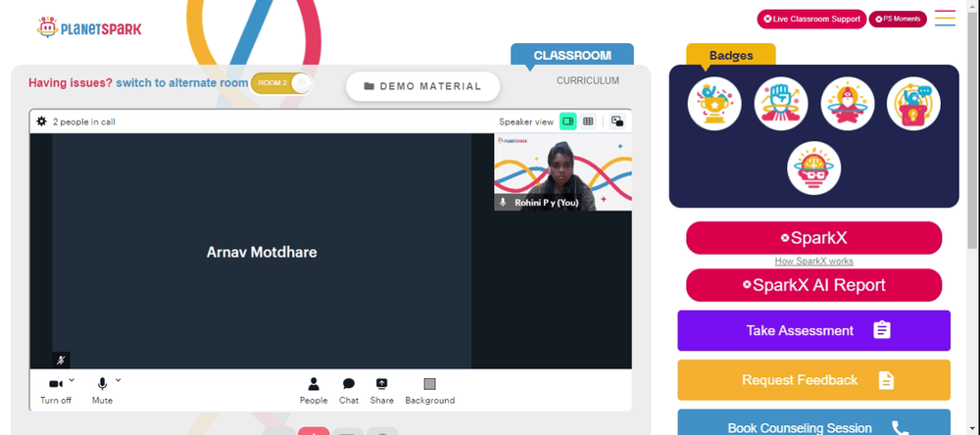Click the clipboard icon on Take Assessment
The width and height of the screenshot is (980, 435).
click(x=881, y=330)
